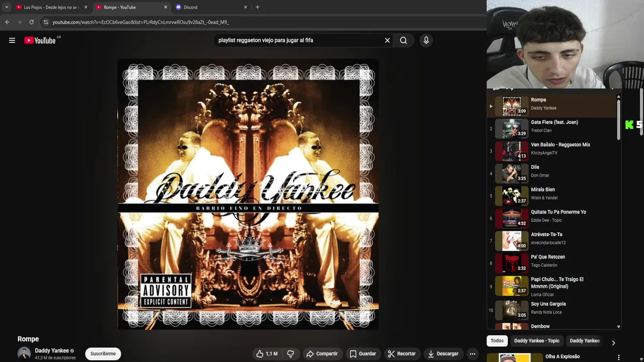Image resolution: width=644 pixels, height=362 pixels.
Task: Click Olha A Explosão suggested video thumbnail
Action: tap(514, 358)
